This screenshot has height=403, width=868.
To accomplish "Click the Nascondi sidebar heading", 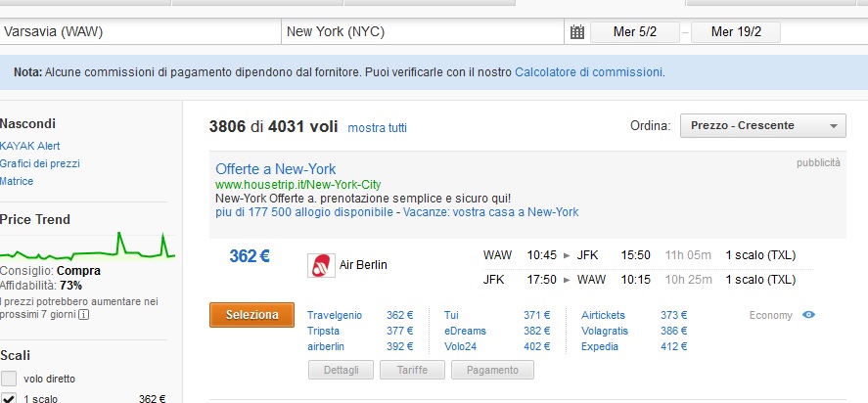I will click(27, 123).
